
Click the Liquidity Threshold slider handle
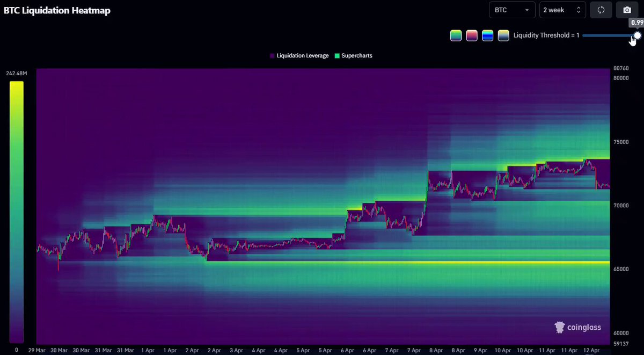tap(637, 36)
